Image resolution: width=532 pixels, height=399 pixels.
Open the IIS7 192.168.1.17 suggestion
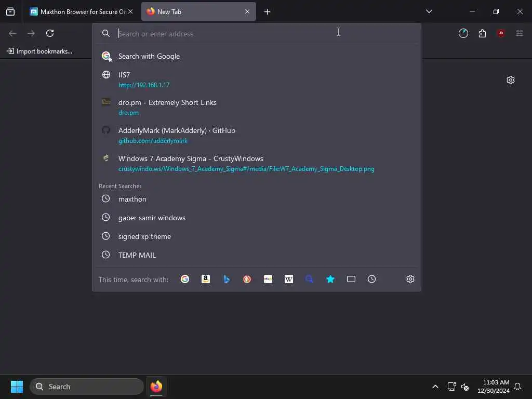coord(257,79)
